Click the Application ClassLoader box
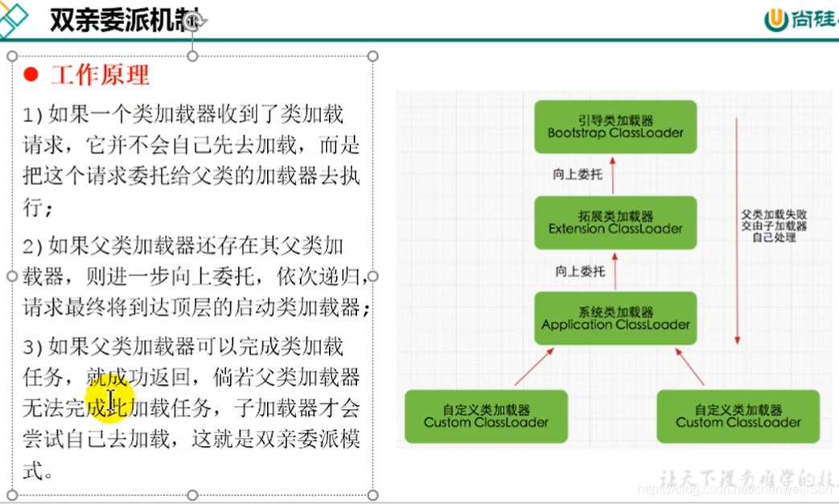Viewport: 839px width, 504px height. pyautogui.click(x=615, y=318)
